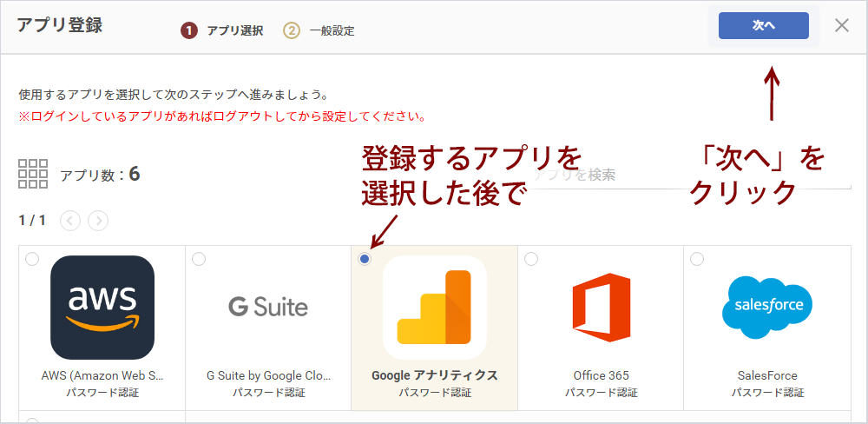The width and height of the screenshot is (868, 424).
Task: Toggle the Google アナリティクス radio button
Action: [365, 259]
